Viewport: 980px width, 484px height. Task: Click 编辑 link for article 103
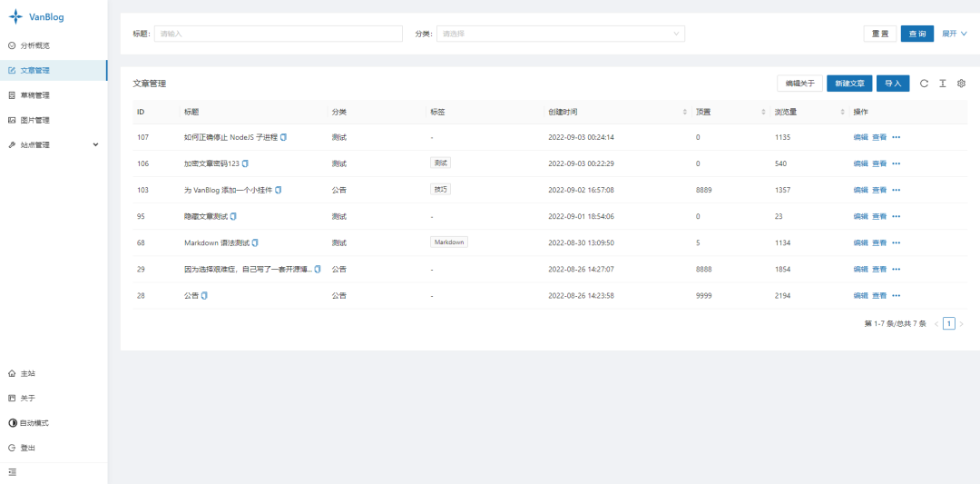tap(860, 190)
